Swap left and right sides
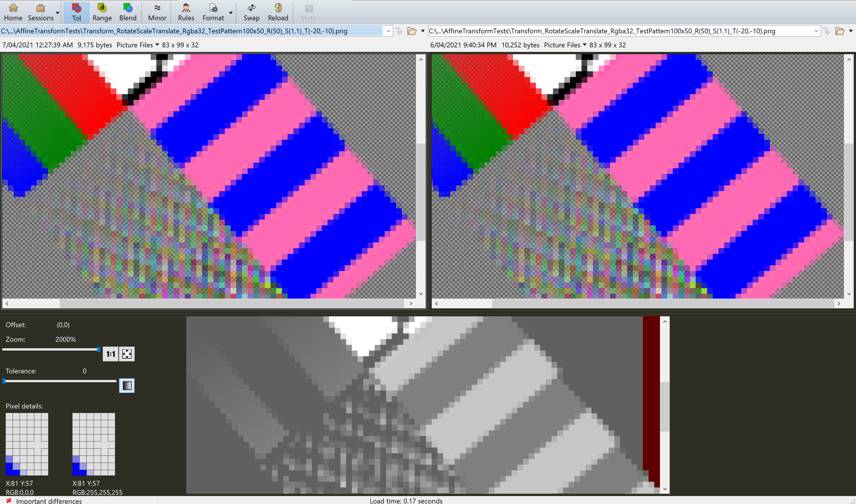Screen dimensions: 856x504 pos(251,12)
